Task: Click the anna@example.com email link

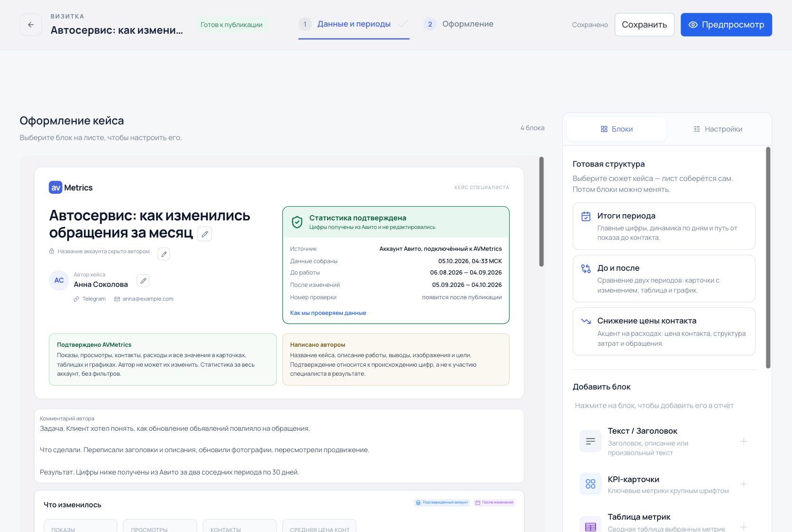Action: 144,299
